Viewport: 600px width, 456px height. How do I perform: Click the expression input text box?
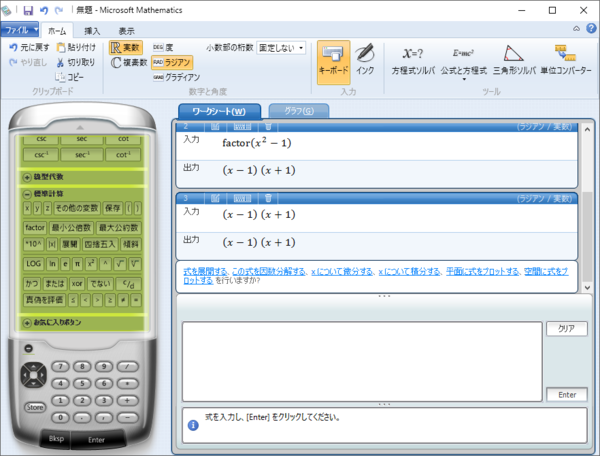[x=362, y=362]
